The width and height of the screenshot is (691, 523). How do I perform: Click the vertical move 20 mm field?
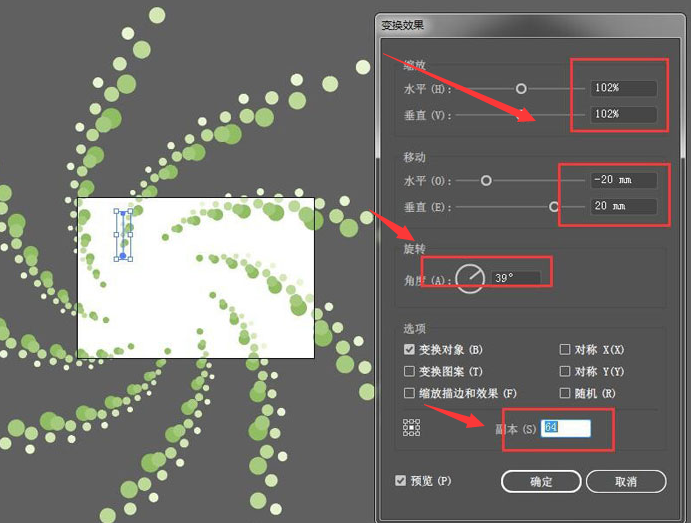pos(623,206)
